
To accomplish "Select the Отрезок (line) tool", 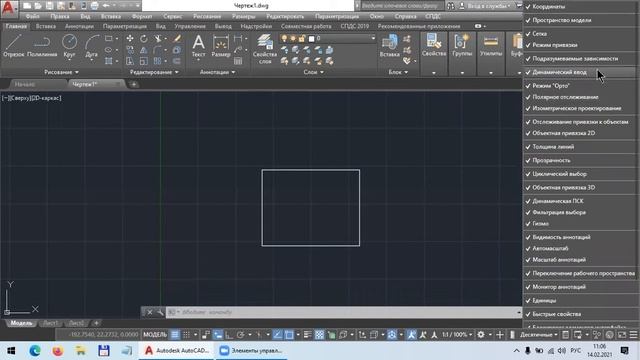I will [13, 46].
